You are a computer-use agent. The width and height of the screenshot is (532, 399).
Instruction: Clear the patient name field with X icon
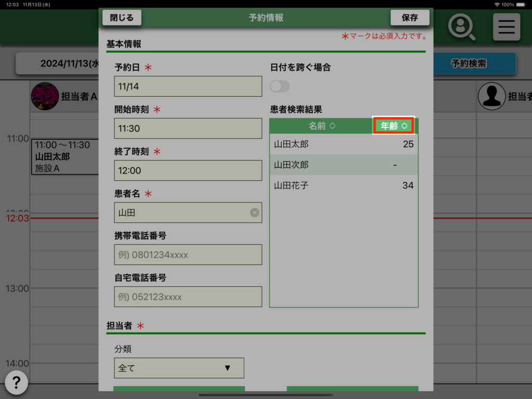(x=254, y=212)
